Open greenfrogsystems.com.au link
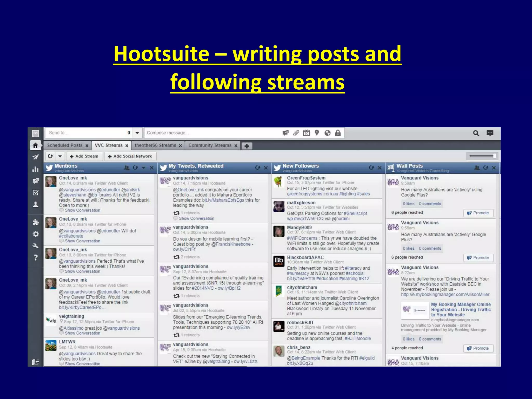This screenshot has height=399, width=532. pyautogui.click(x=312, y=194)
